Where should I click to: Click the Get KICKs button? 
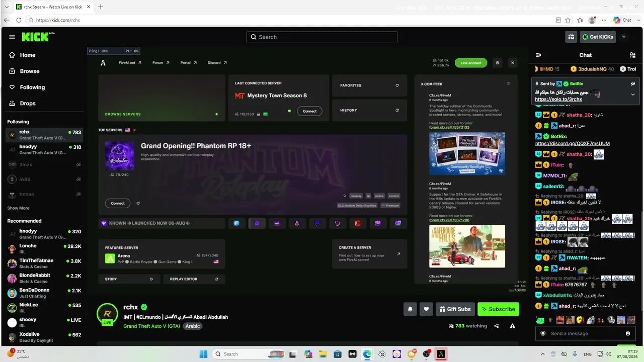(x=598, y=37)
